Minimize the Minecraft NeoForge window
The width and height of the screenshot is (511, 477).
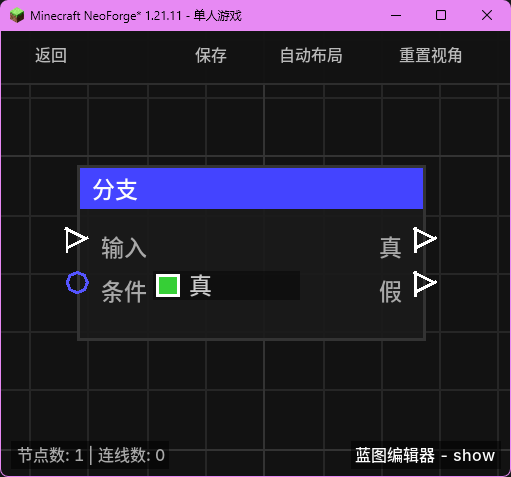[396, 15]
